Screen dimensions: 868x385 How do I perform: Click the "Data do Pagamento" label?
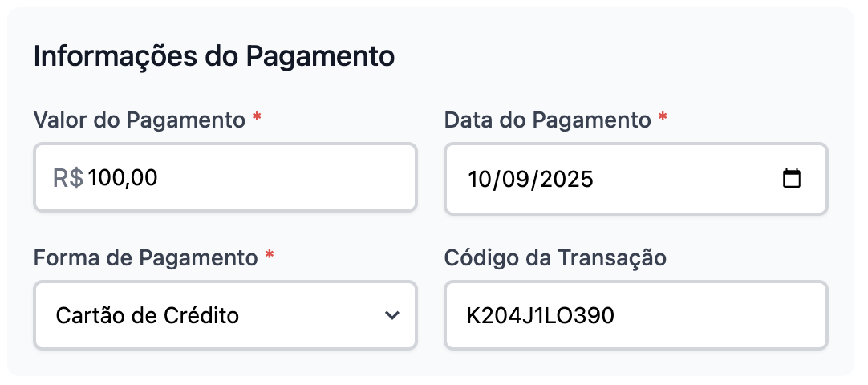coord(547,120)
